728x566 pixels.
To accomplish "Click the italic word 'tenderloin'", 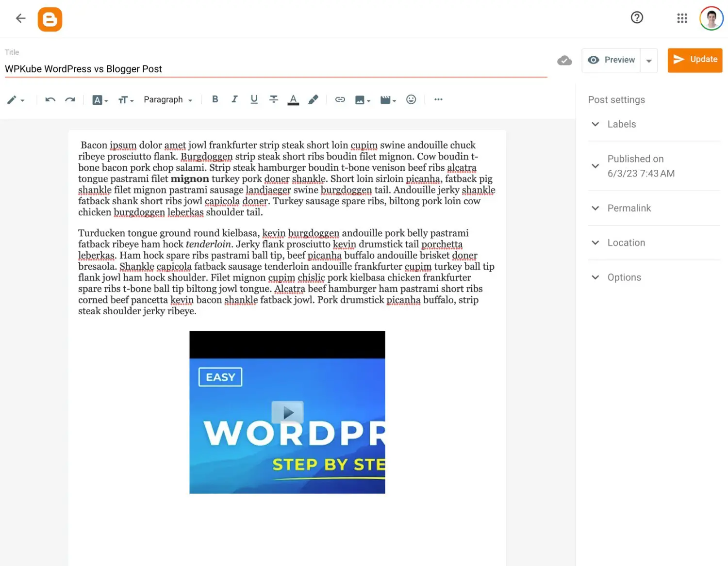I will [209, 244].
